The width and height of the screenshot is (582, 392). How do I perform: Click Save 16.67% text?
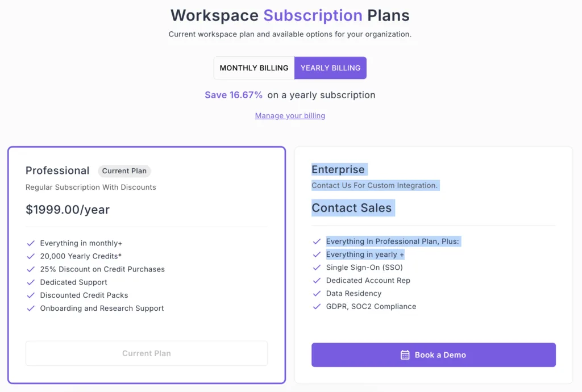click(234, 95)
